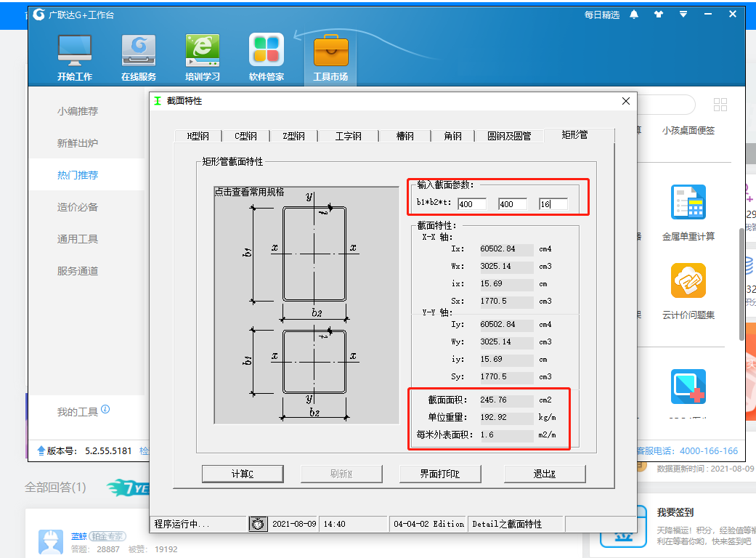The image size is (756, 558).
Task: Open 我的工具 in the sidebar
Action: [x=78, y=412]
